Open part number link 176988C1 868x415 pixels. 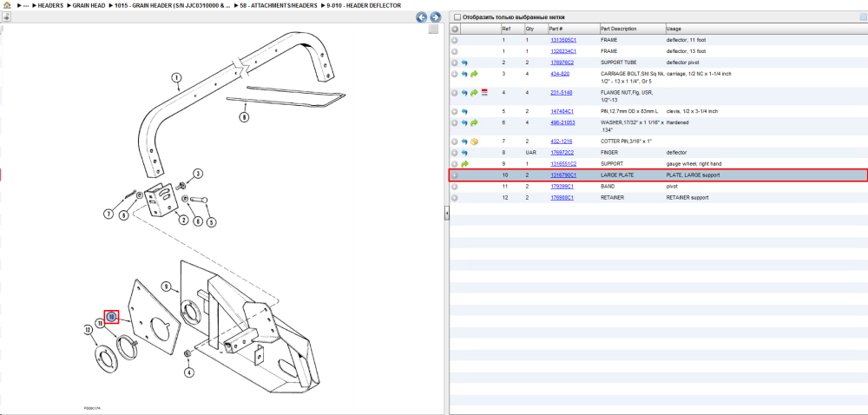tap(562, 198)
